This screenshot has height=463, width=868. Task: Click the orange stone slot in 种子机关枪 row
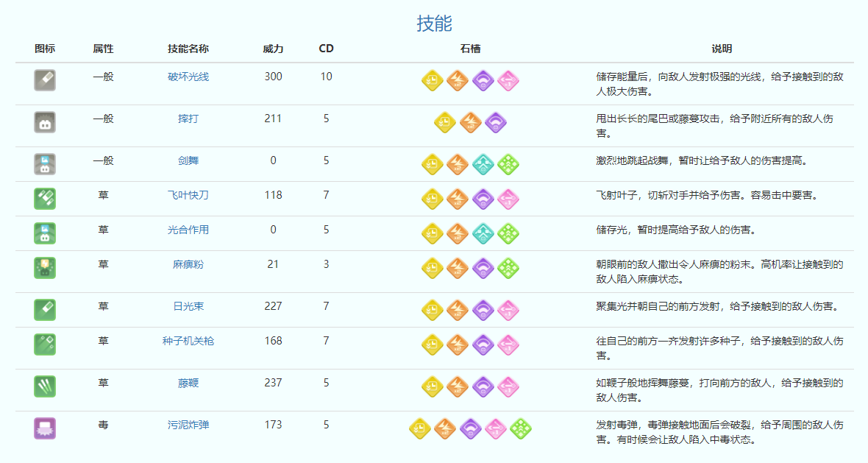point(458,344)
